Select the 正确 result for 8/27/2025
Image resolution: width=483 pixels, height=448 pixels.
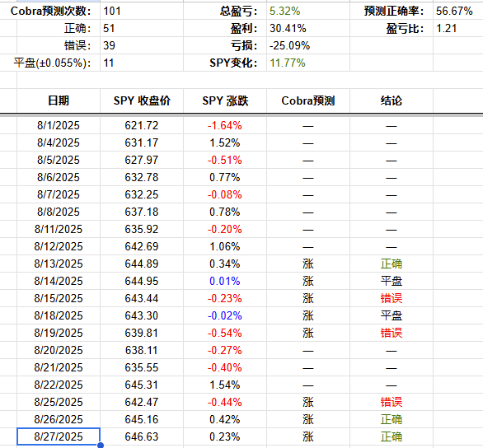coord(392,436)
